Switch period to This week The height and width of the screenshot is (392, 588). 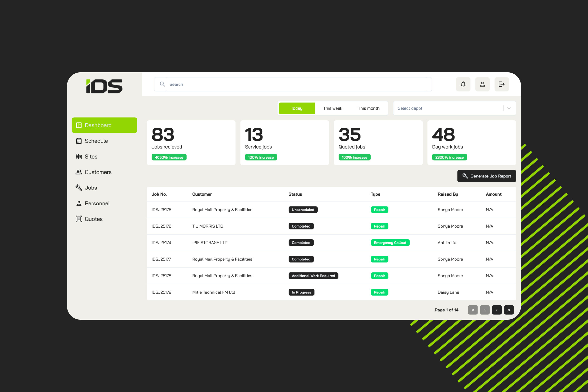(x=333, y=108)
